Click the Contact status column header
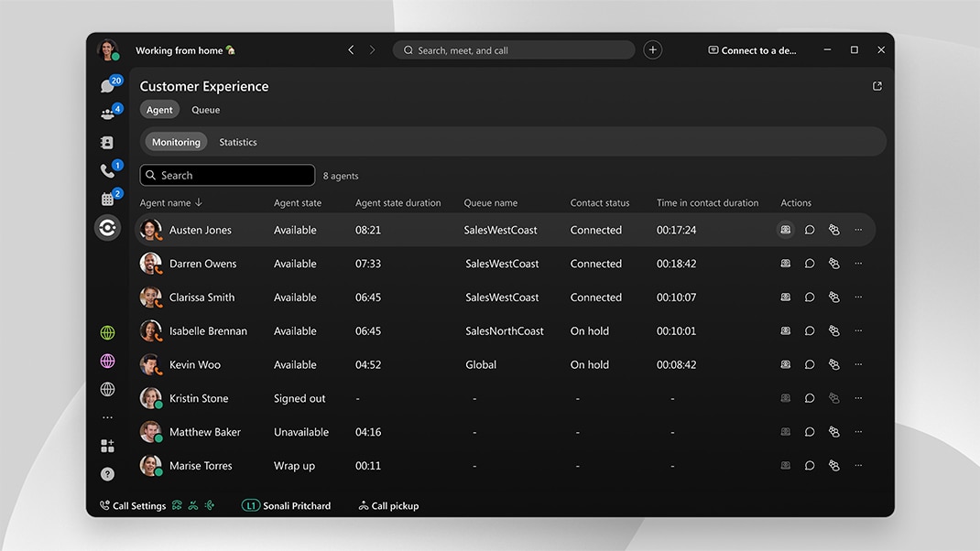This screenshot has width=980, height=551. (x=600, y=202)
